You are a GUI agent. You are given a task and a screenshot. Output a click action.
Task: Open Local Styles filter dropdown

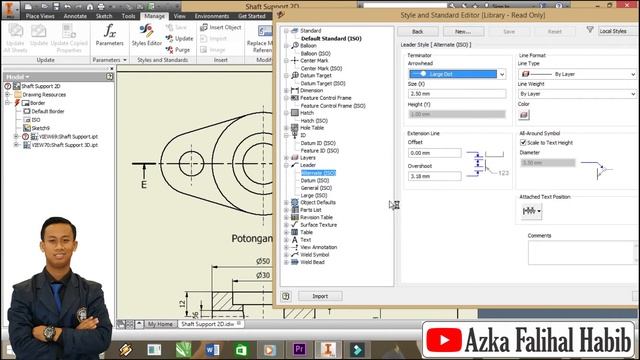(618, 31)
